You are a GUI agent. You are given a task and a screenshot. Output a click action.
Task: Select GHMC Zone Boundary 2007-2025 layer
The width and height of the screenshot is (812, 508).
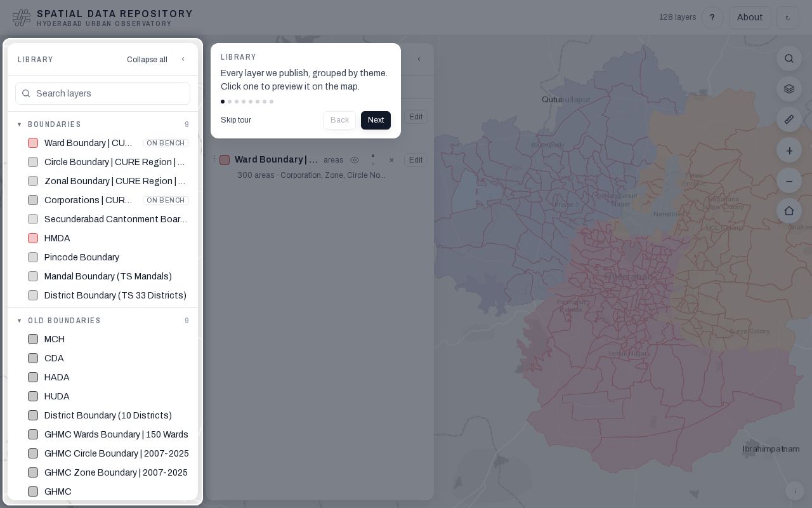(103, 472)
